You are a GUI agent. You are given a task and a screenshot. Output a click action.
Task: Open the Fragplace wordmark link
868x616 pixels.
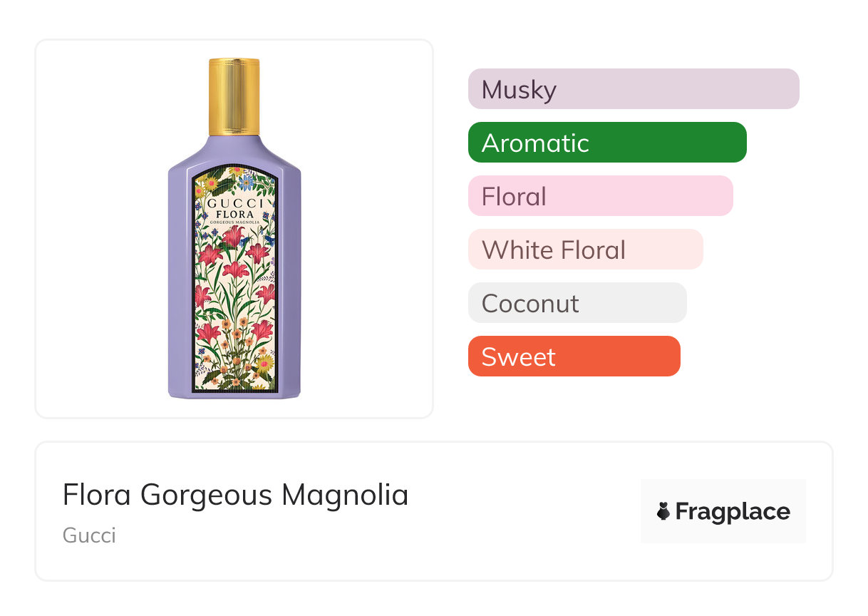pyautogui.click(x=733, y=512)
